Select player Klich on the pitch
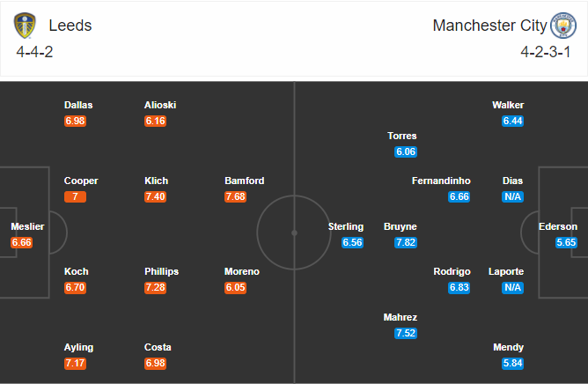588x384 pixels. click(x=157, y=181)
